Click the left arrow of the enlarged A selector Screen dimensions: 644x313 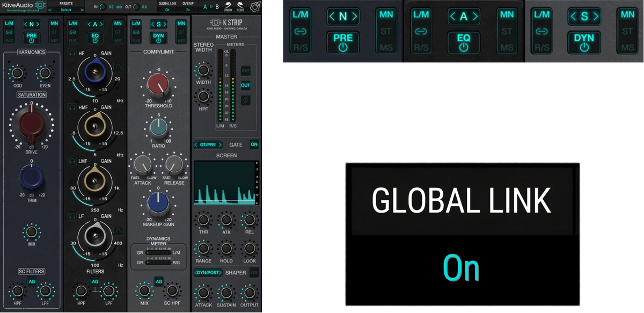(453, 17)
